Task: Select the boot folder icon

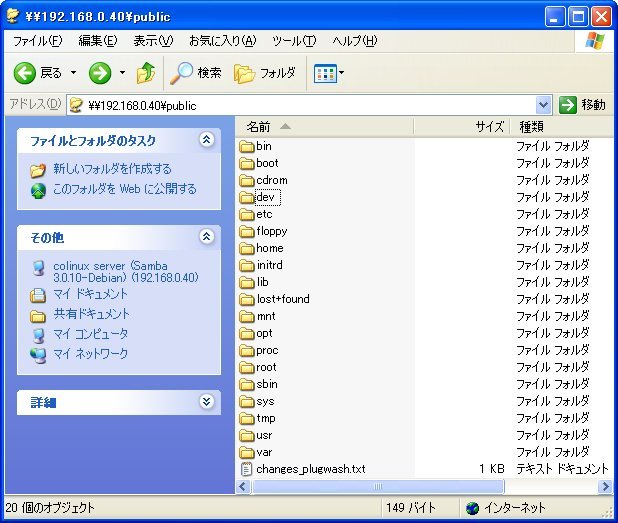Action: [247, 164]
